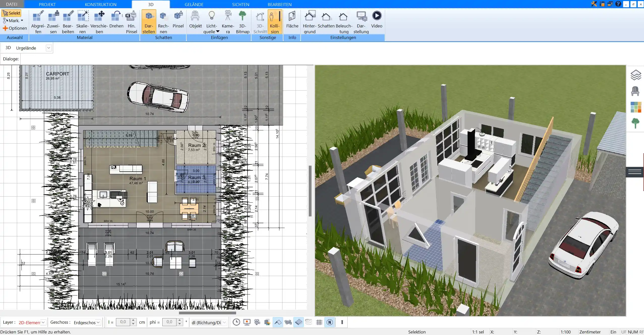This screenshot has width=644, height=335.
Task: Open the 3D-Schnitt tool
Action: point(260,22)
